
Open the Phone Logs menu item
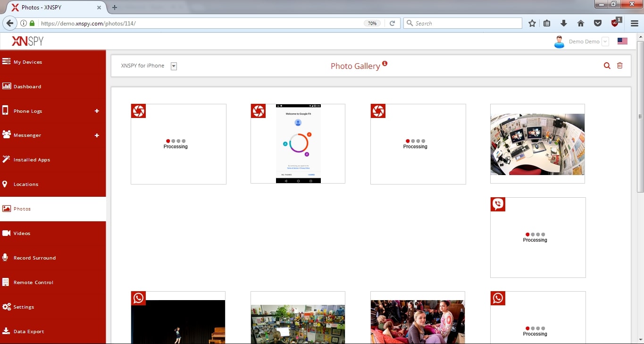click(53, 111)
